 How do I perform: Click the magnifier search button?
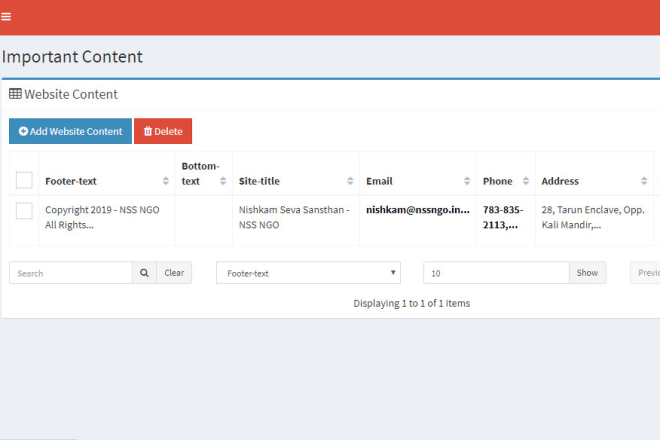[x=144, y=273]
